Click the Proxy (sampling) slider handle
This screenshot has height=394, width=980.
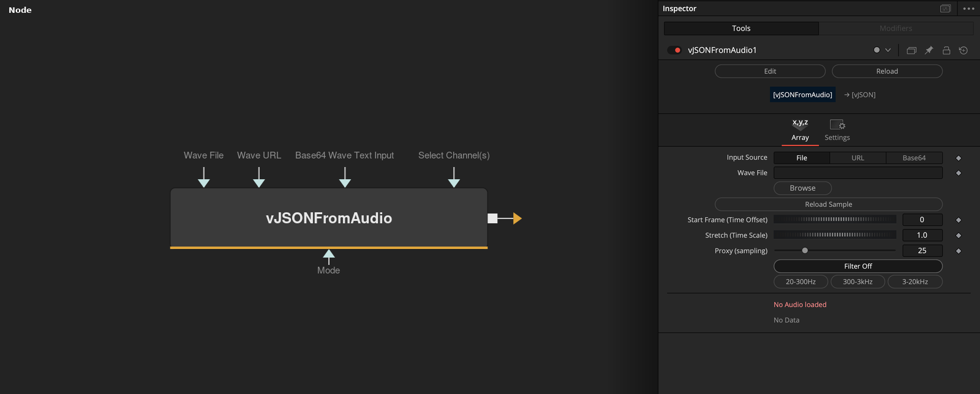pyautogui.click(x=805, y=250)
